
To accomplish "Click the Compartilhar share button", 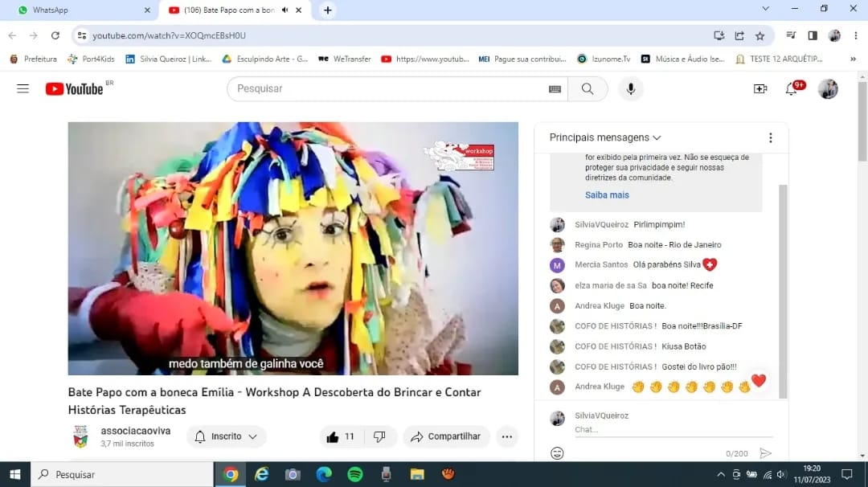I will click(446, 436).
